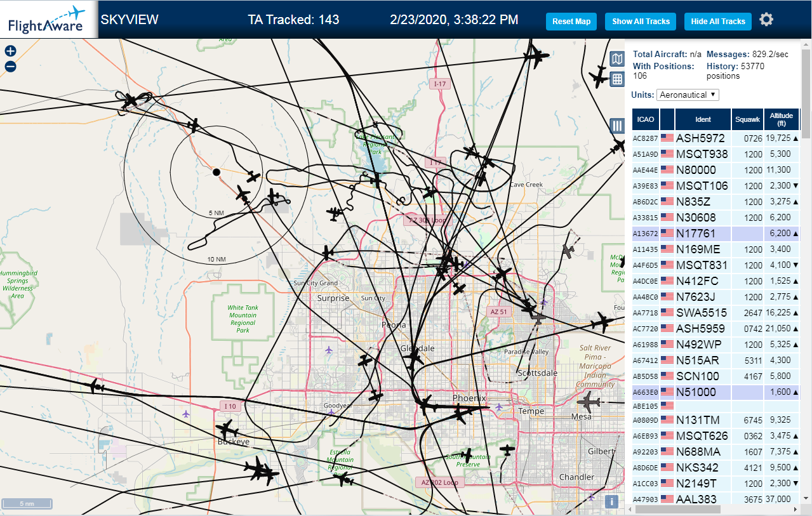The width and height of the screenshot is (812, 516).
Task: Toggle the sidebar with the three-bar icon
Action: click(616, 126)
